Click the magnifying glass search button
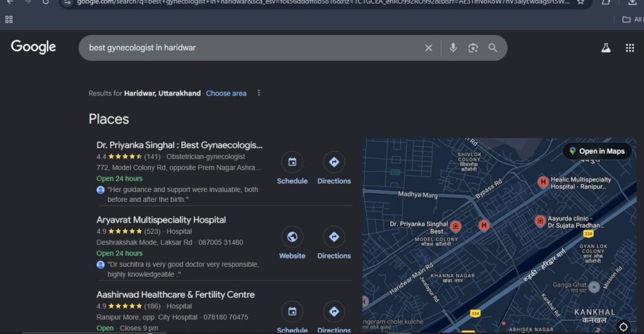This screenshot has height=334, width=644. (x=493, y=48)
